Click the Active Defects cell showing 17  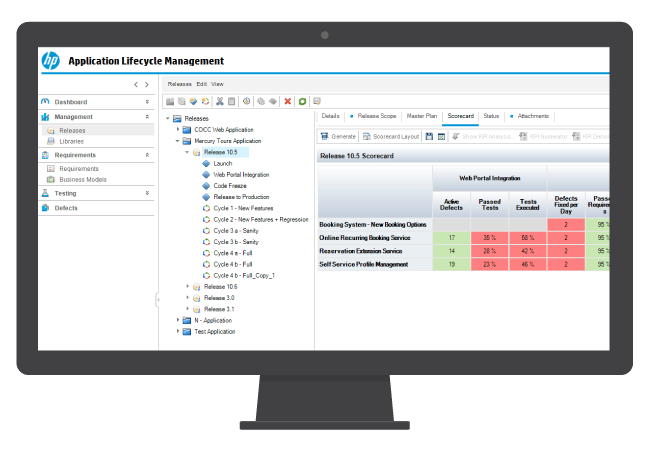point(451,238)
